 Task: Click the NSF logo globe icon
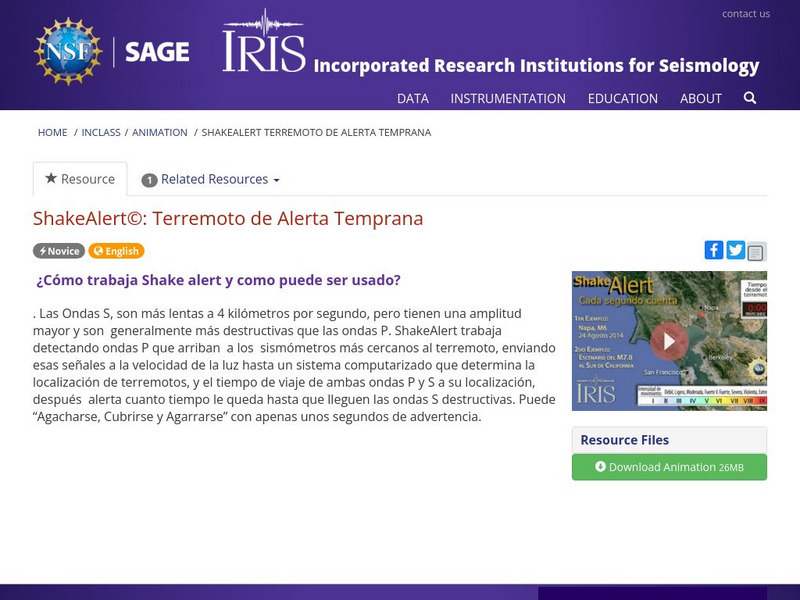[x=68, y=51]
